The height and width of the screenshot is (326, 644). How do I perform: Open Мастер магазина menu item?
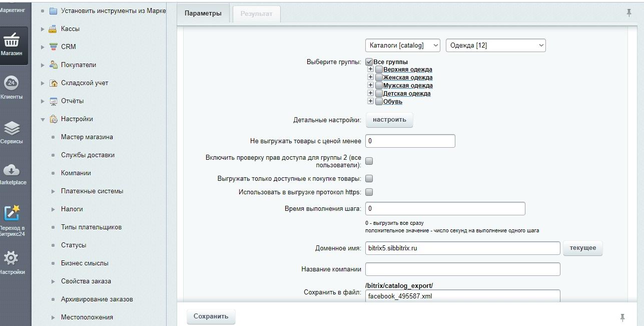[x=87, y=137]
